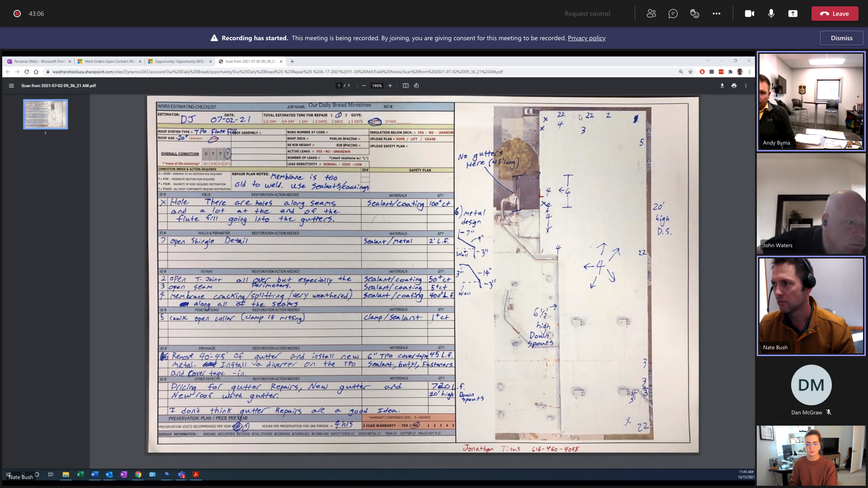This screenshot has height=488, width=868.
Task: Switch to Work Orders Open Contract tab
Action: (x=108, y=61)
